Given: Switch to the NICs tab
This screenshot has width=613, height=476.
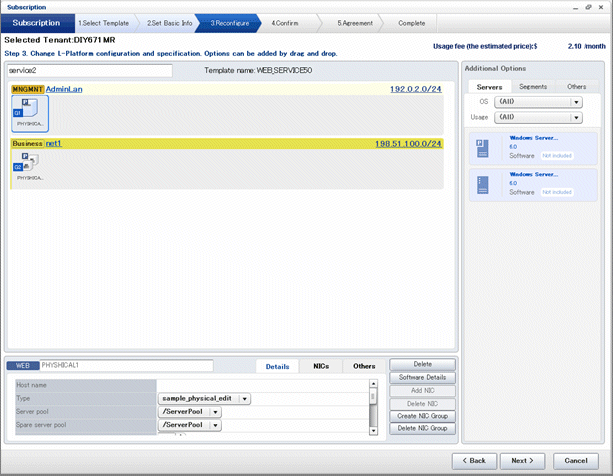Looking at the screenshot, I should tap(321, 366).
